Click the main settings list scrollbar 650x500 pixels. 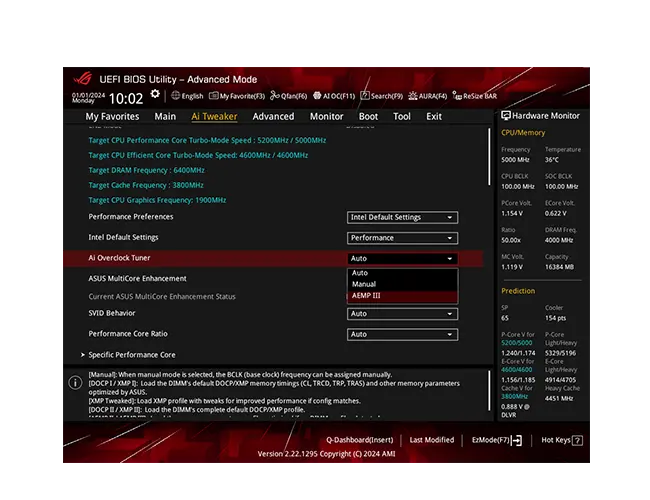tap(489, 157)
